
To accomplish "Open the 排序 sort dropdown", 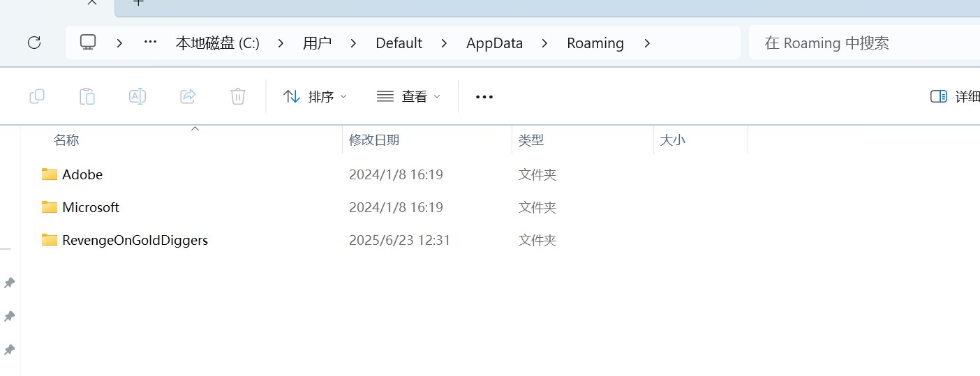I will [315, 96].
